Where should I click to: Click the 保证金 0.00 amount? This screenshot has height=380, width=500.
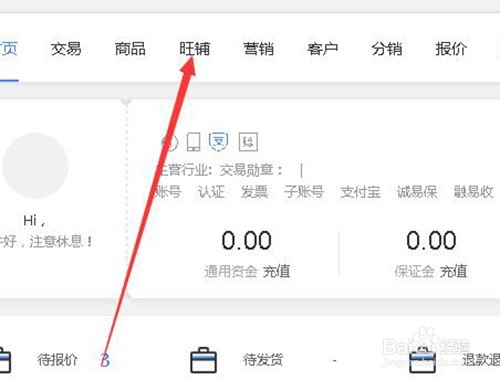(x=431, y=241)
